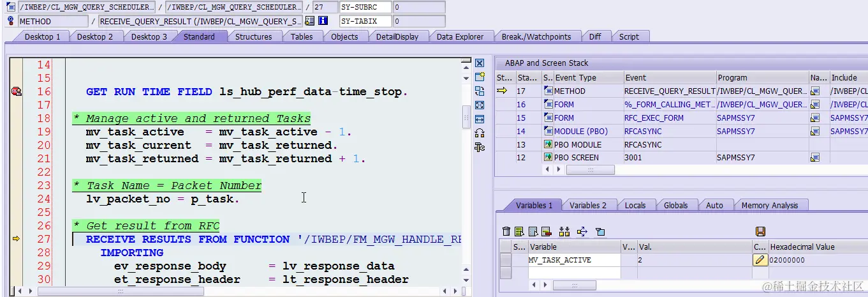The width and height of the screenshot is (868, 297).
Task: Click the save disk icon above Hexadecimal Value column
Action: (760, 231)
